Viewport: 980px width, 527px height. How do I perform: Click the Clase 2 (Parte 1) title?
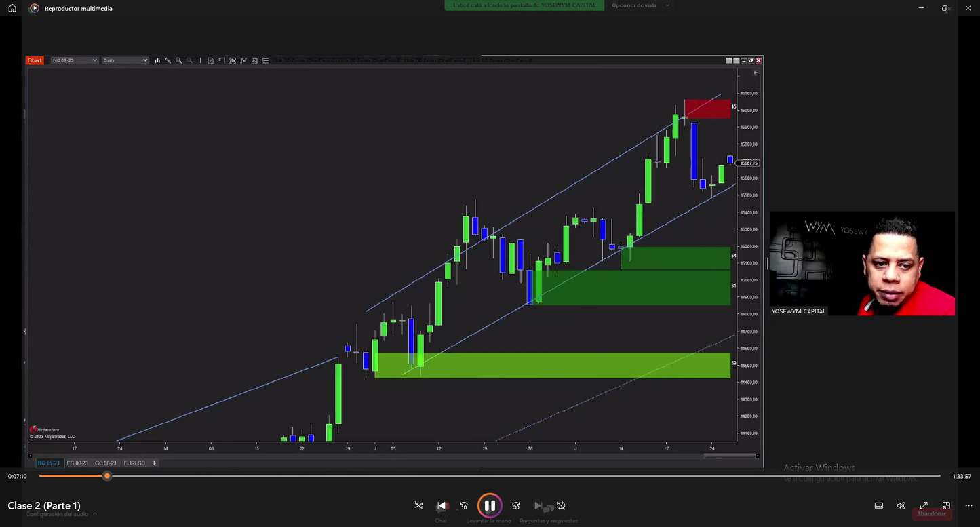tap(44, 505)
